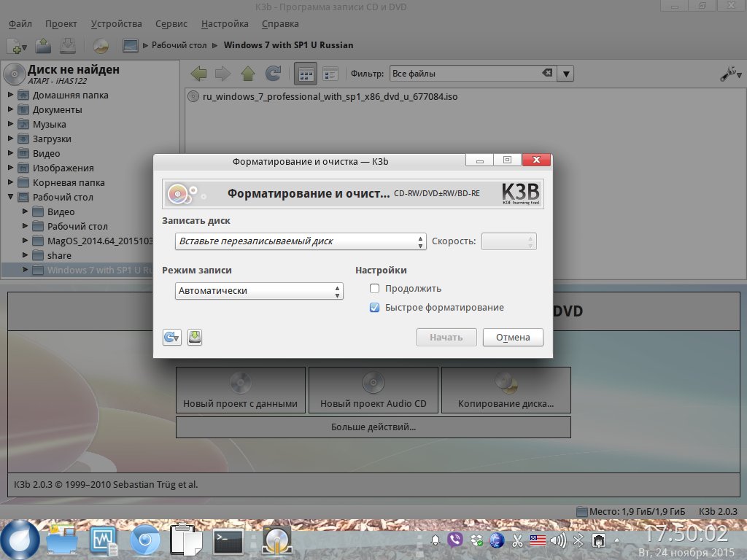747x560 pixels.
Task: Click the K3b task icon in the taskbar
Action: point(277,540)
